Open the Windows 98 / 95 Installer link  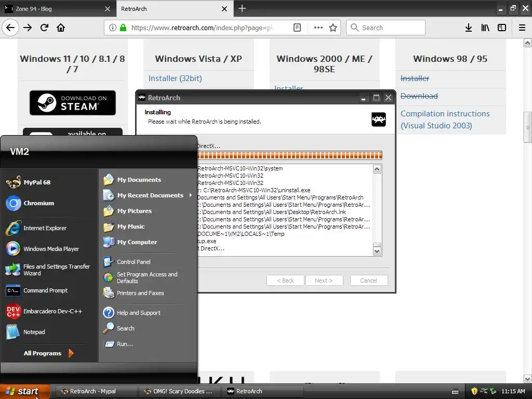point(415,78)
